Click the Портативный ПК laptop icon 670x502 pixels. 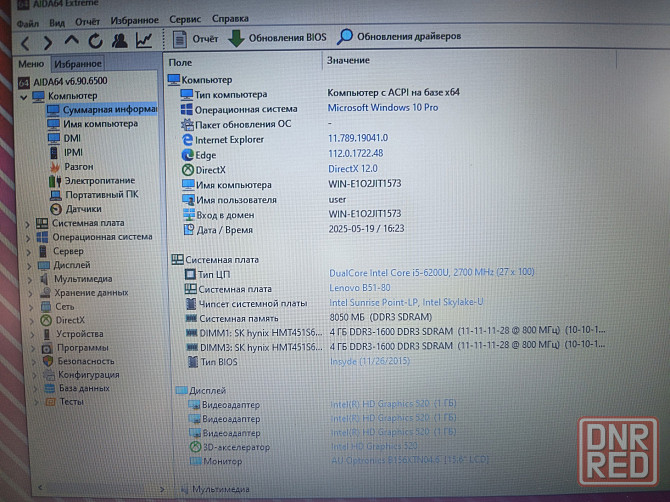[x=56, y=195]
